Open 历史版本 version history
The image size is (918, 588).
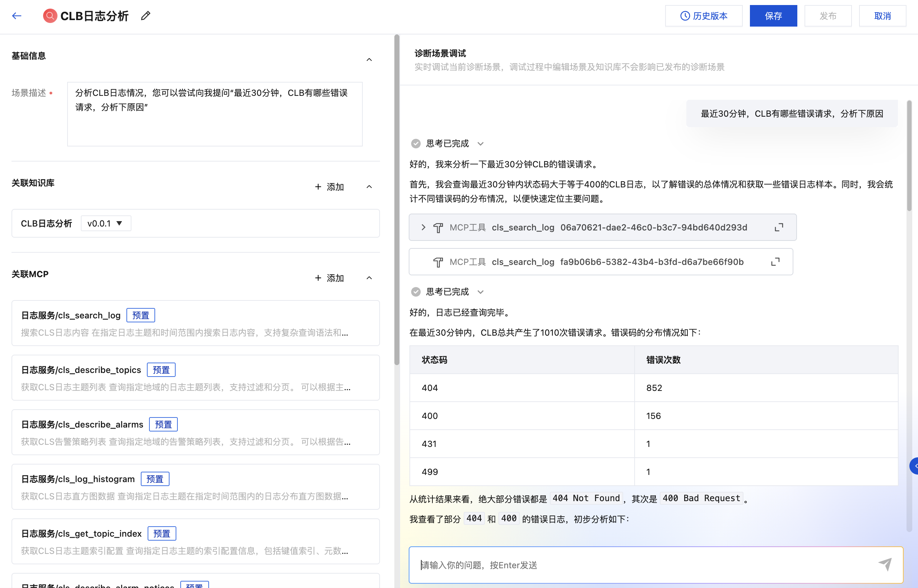pyautogui.click(x=704, y=16)
